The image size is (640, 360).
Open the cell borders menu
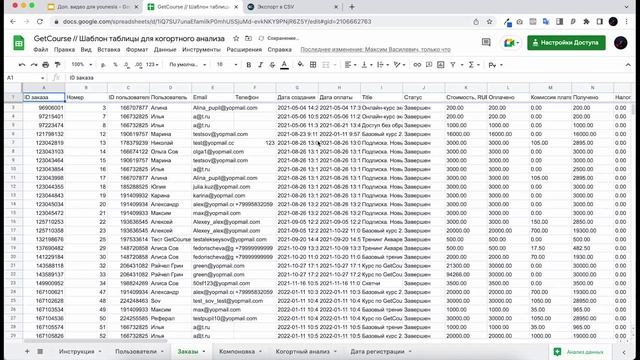(x=313, y=65)
